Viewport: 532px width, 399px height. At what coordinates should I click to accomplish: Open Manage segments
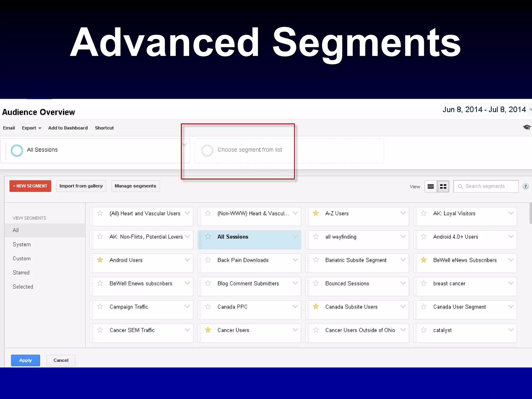[x=135, y=186]
